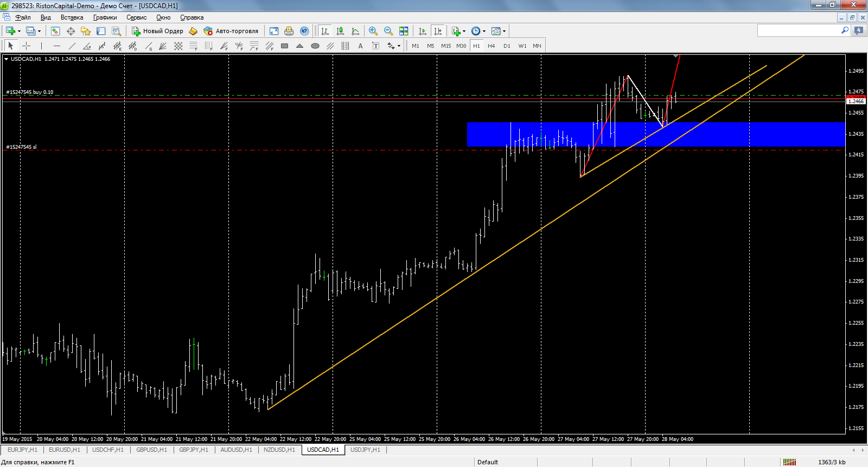Open the Templates dropdown arrow
Image resolution: width=868 pixels, height=467 pixels.
[x=504, y=31]
